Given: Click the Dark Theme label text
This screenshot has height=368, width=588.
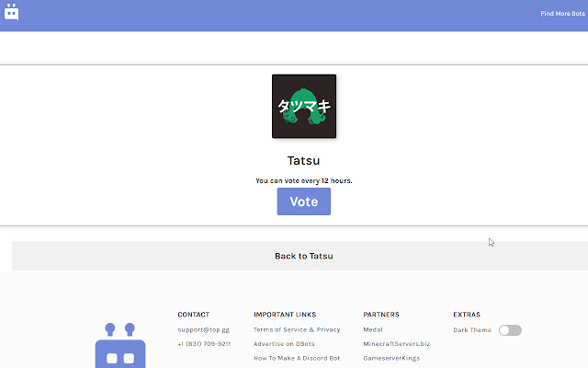Looking at the screenshot, I should (x=472, y=330).
